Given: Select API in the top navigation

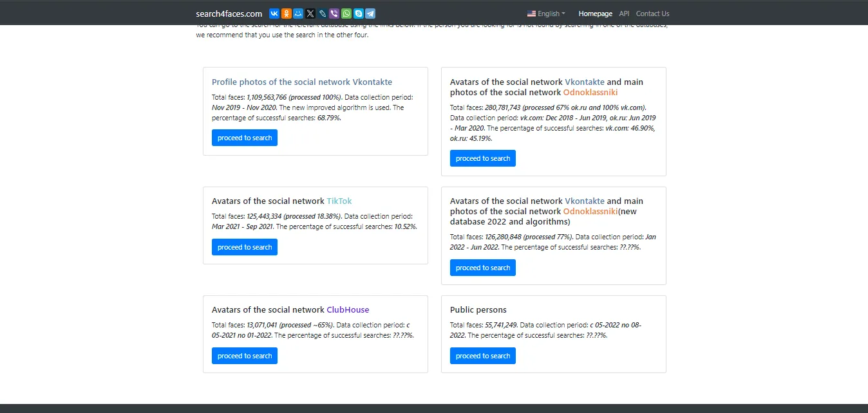Looking at the screenshot, I should (624, 13).
